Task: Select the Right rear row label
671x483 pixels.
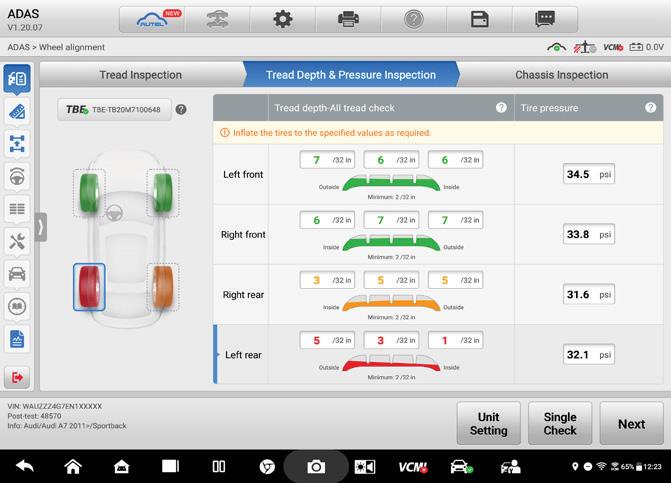Action: tap(243, 295)
